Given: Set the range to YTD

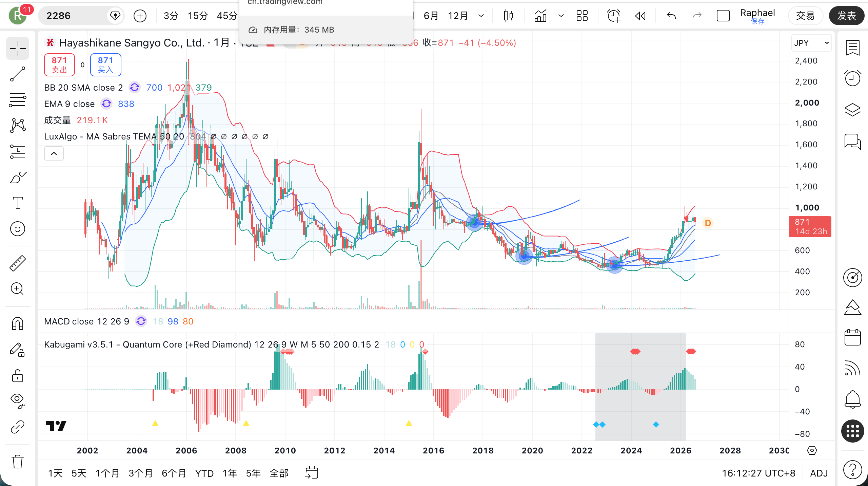Looking at the screenshot, I should 204,473.
